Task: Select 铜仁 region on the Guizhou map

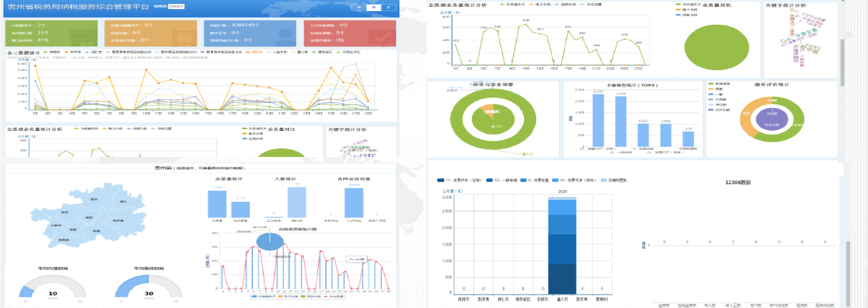Action: (x=124, y=201)
